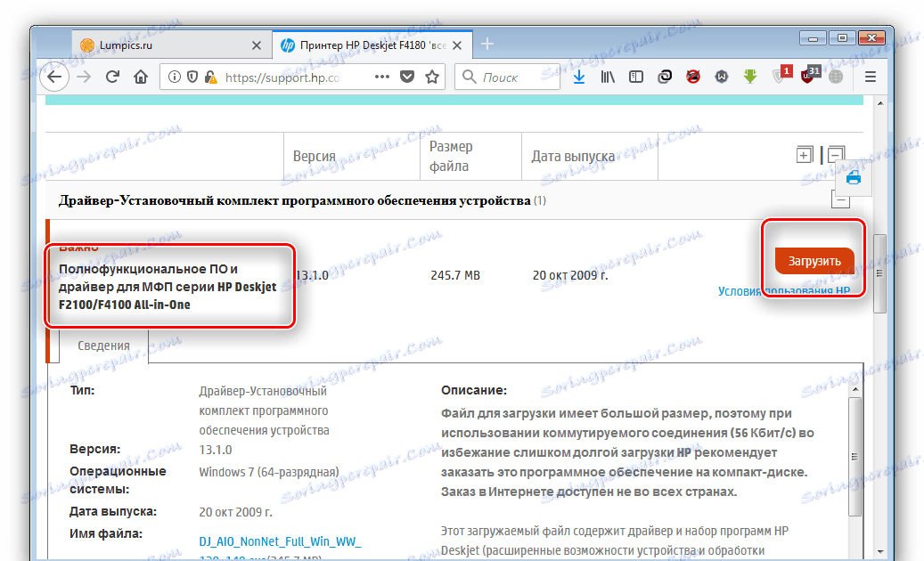Open the Firefox hamburger menu
Screen dimensions: 924x561
pos(871,77)
